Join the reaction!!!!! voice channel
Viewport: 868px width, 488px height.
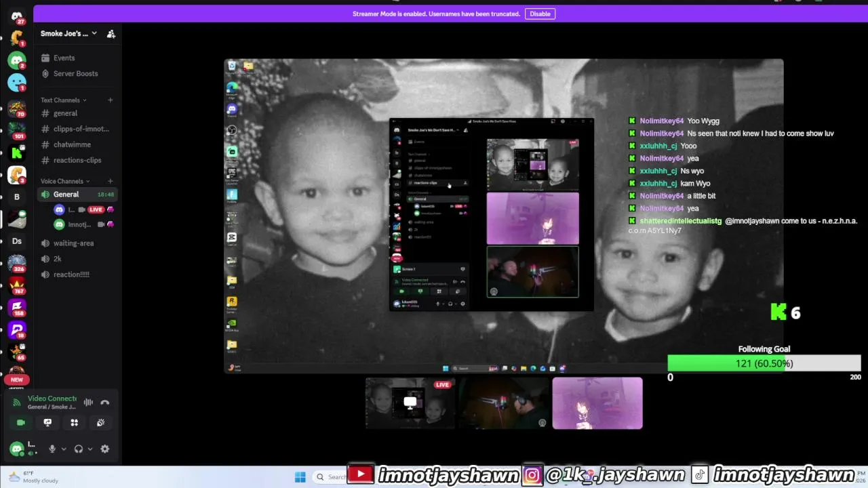coord(77,274)
